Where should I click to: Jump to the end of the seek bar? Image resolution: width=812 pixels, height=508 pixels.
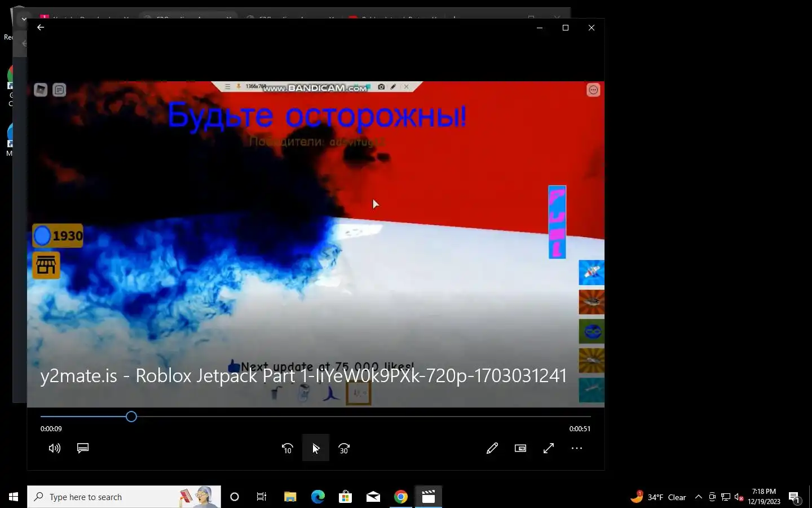[590, 417]
